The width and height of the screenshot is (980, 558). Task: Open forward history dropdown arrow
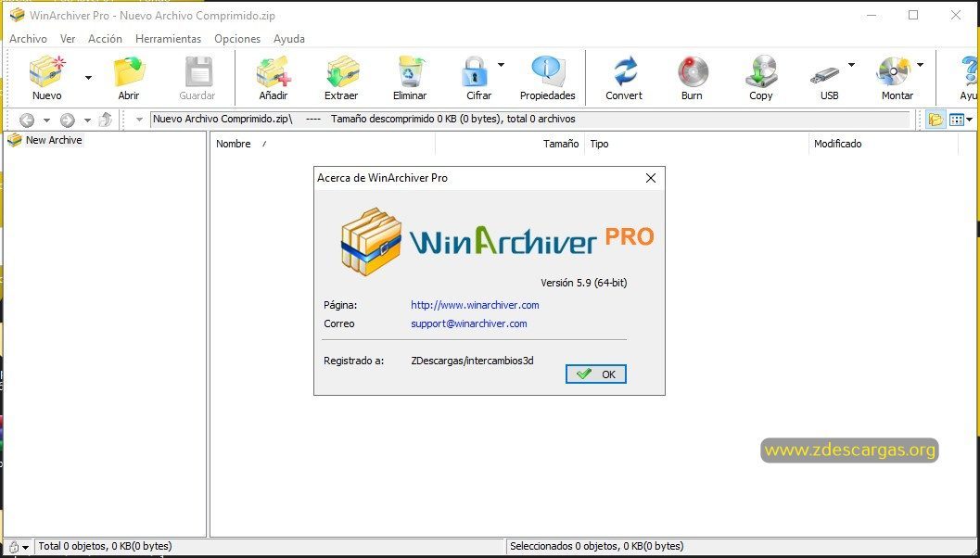pos(87,120)
